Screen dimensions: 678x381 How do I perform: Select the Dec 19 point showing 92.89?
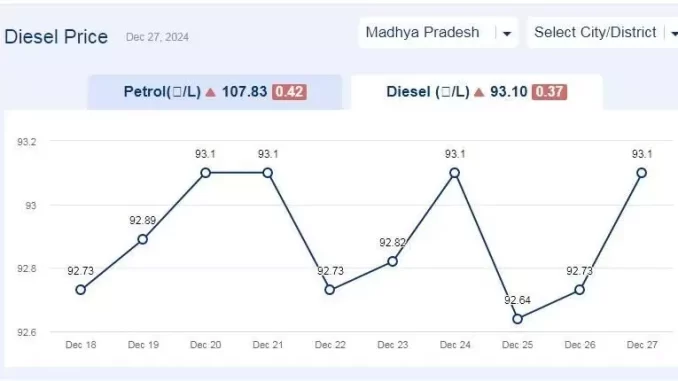pos(143,239)
